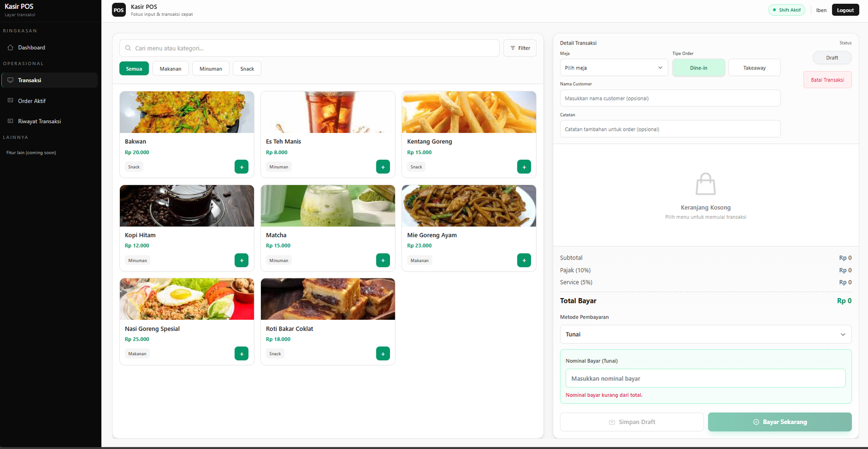
Task: Add Bakwan to the cart
Action: [x=241, y=167]
